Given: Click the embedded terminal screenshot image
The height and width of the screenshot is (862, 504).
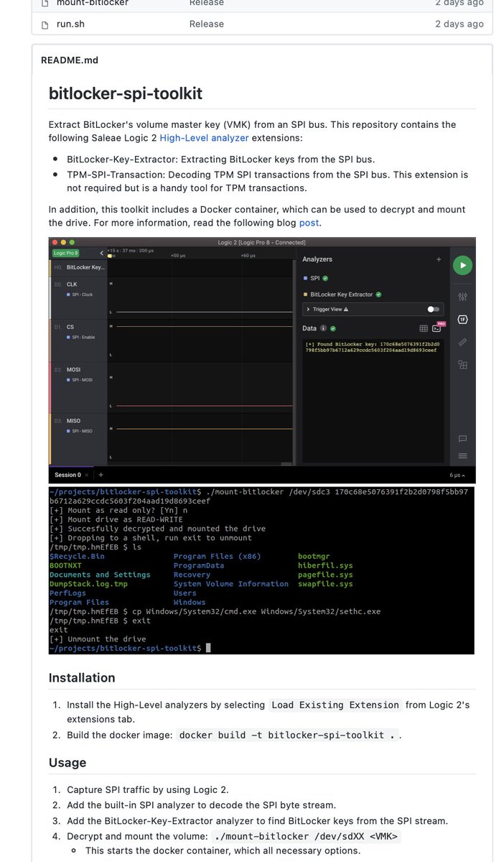Looking at the screenshot, I should click(x=262, y=570).
